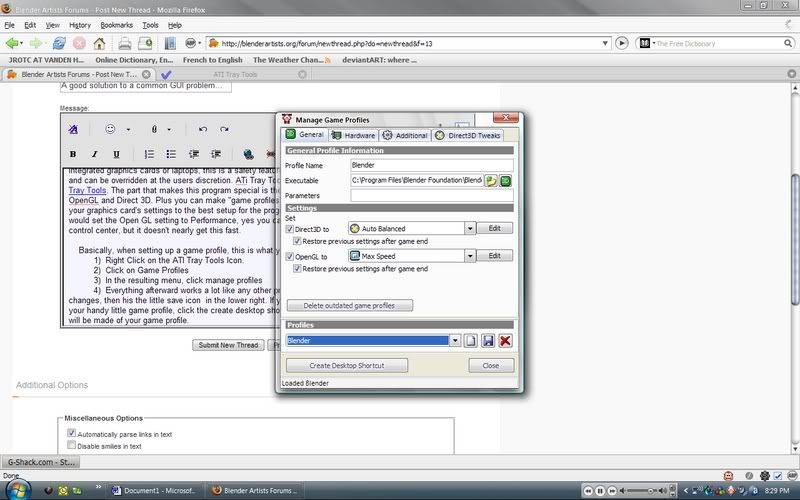
Task: Open the OpenGL Max Speed dropdown
Action: point(470,256)
